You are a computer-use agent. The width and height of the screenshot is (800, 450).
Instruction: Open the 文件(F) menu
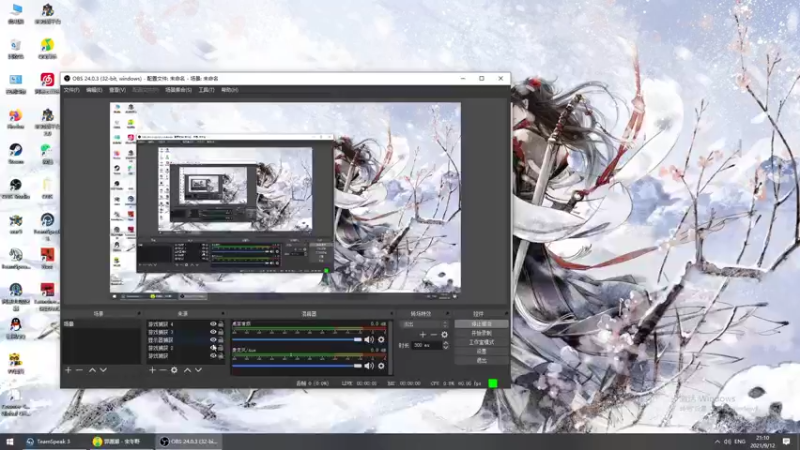tap(71, 90)
